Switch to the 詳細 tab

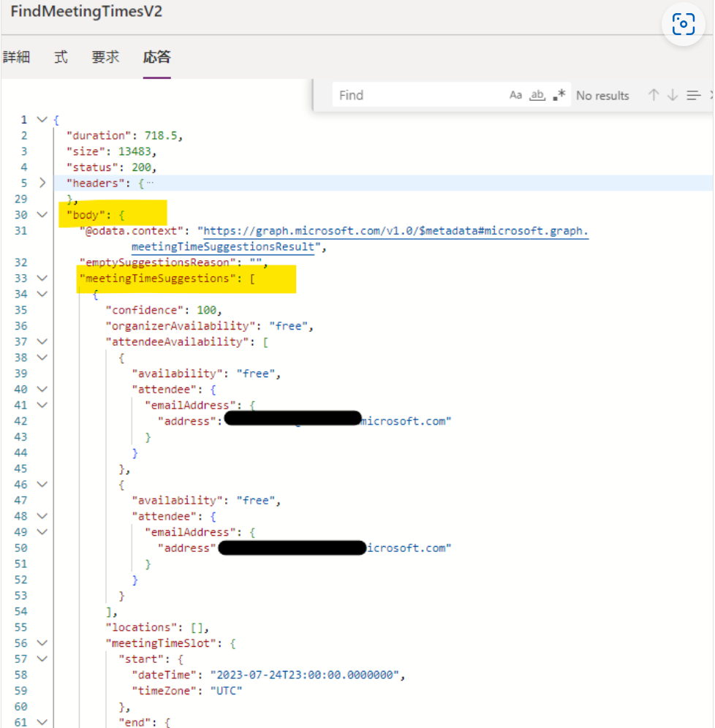click(16, 57)
